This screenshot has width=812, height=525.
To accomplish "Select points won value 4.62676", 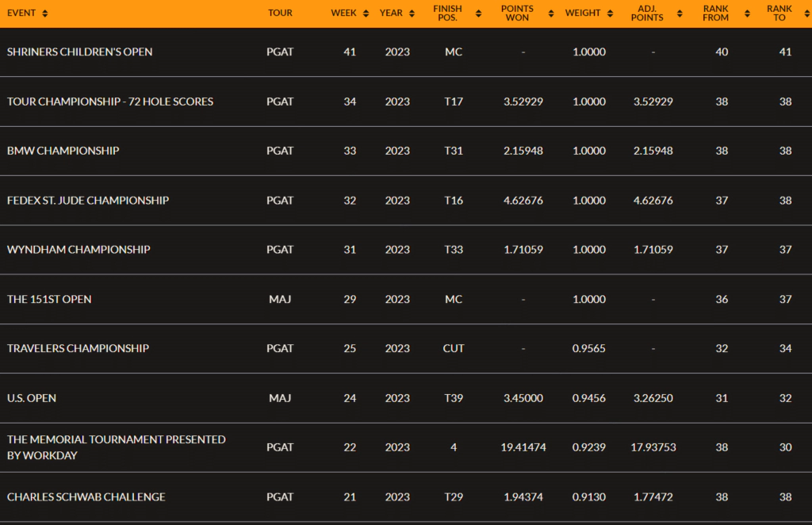I will click(x=523, y=201).
